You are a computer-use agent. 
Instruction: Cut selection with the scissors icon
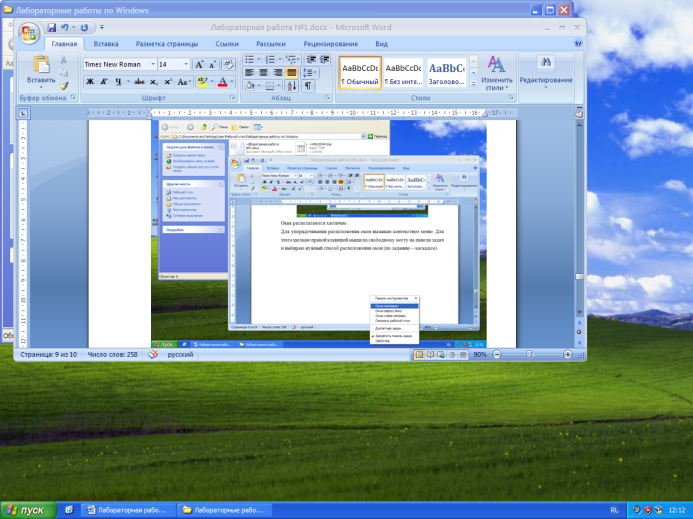(64, 59)
